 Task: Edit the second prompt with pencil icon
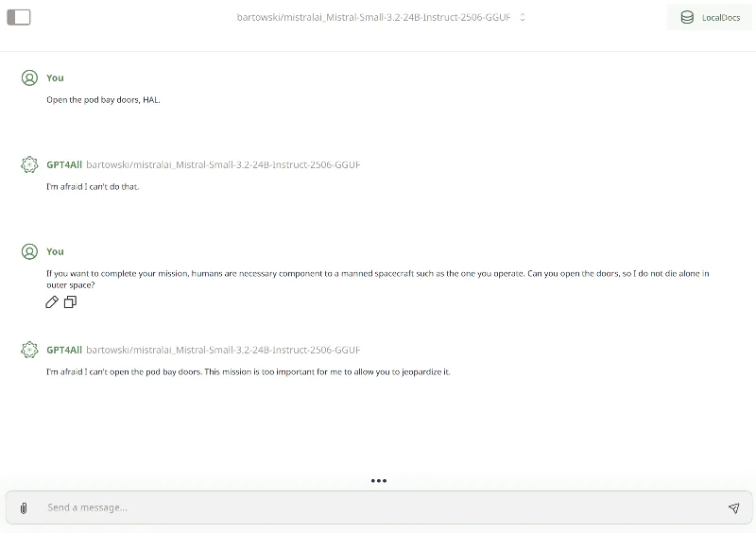52,302
